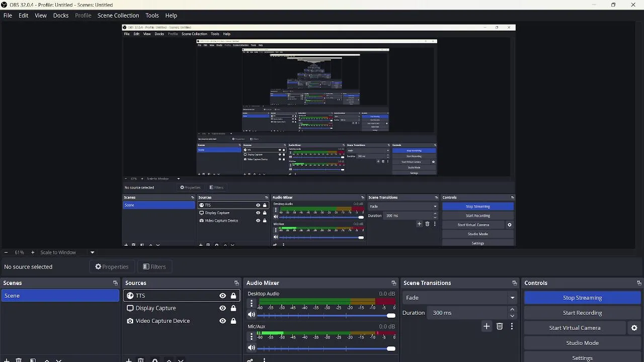This screenshot has width=644, height=362.
Task: Increase transition duration with up arrow
Action: click(512, 310)
